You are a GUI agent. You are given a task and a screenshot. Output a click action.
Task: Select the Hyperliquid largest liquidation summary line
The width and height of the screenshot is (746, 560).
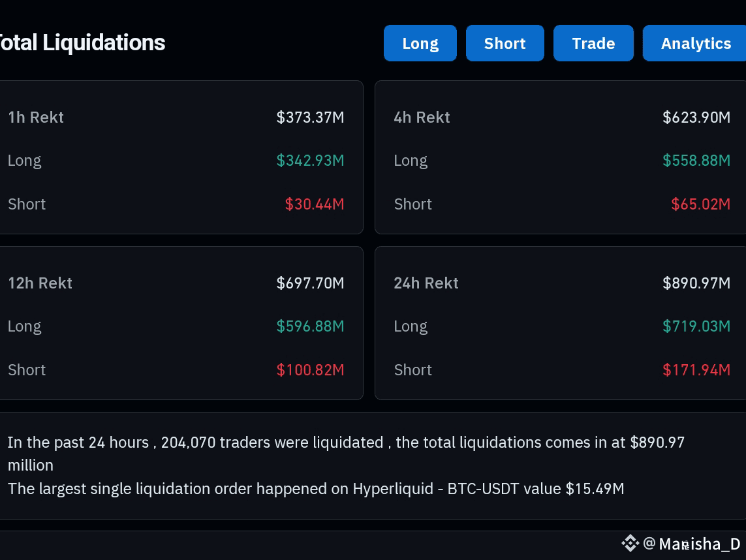(x=316, y=489)
